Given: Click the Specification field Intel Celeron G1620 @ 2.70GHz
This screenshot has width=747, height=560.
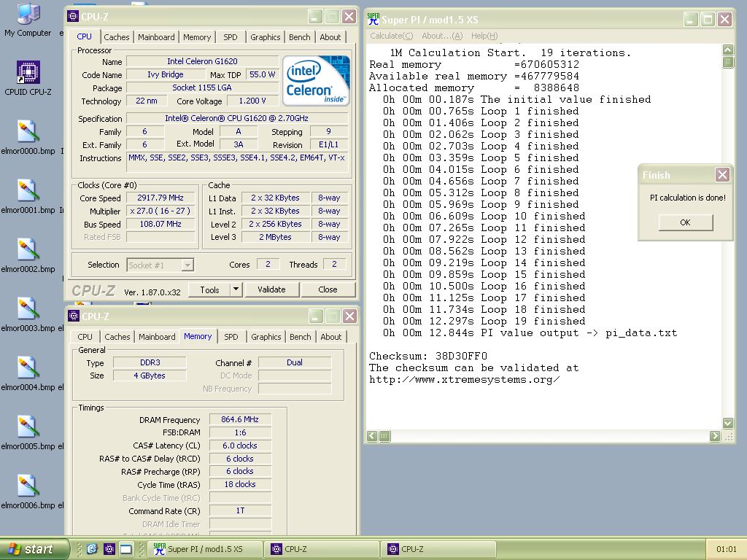Looking at the screenshot, I should [x=237, y=119].
